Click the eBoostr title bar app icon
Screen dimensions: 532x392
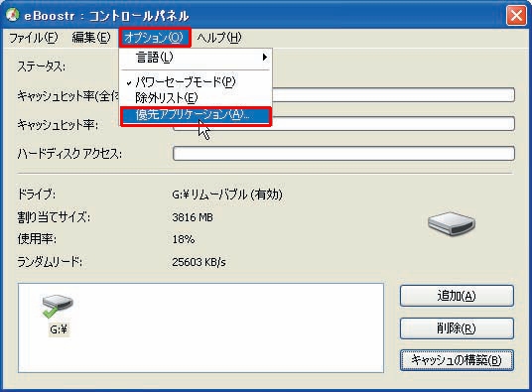(12, 15)
